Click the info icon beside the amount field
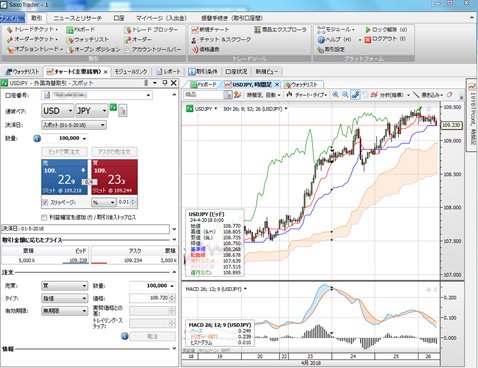 pyautogui.click(x=37, y=138)
